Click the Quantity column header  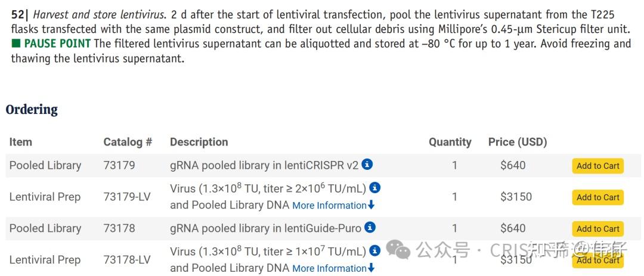pyautogui.click(x=450, y=142)
